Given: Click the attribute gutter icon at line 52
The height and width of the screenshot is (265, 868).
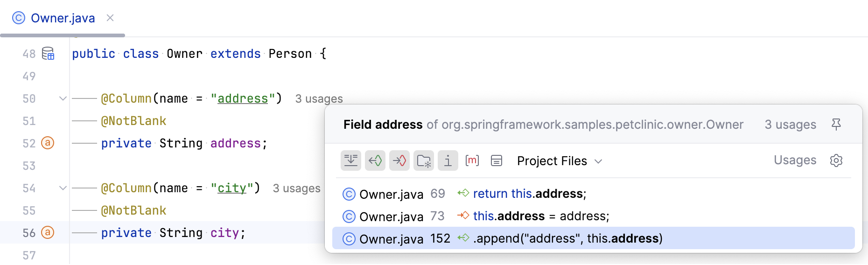Looking at the screenshot, I should pos(48,143).
